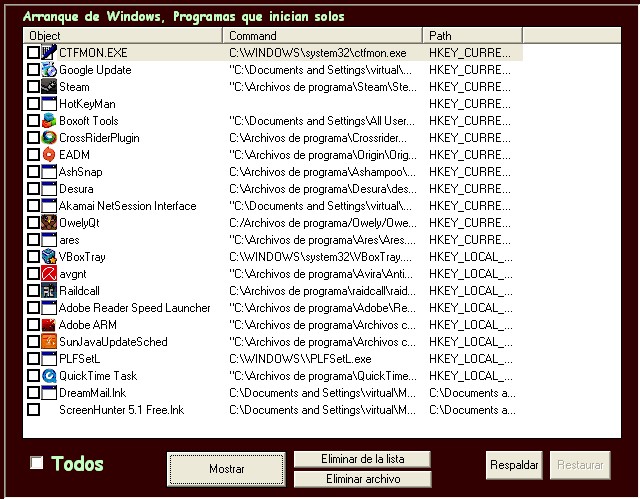The width and height of the screenshot is (640, 499).
Task: Select the Raidcall icon
Action: (49, 291)
